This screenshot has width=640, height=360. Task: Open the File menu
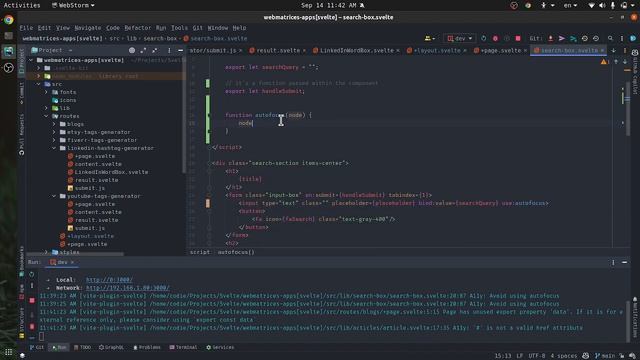(26, 28)
